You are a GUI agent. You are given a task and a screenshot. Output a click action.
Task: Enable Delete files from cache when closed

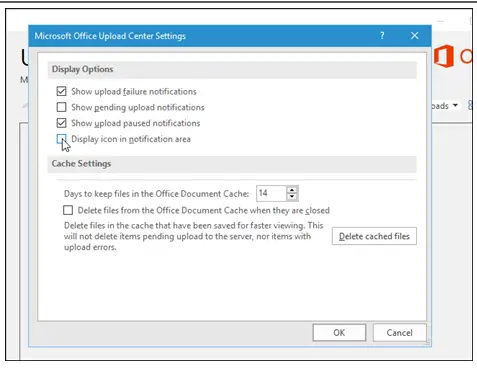[x=68, y=210]
